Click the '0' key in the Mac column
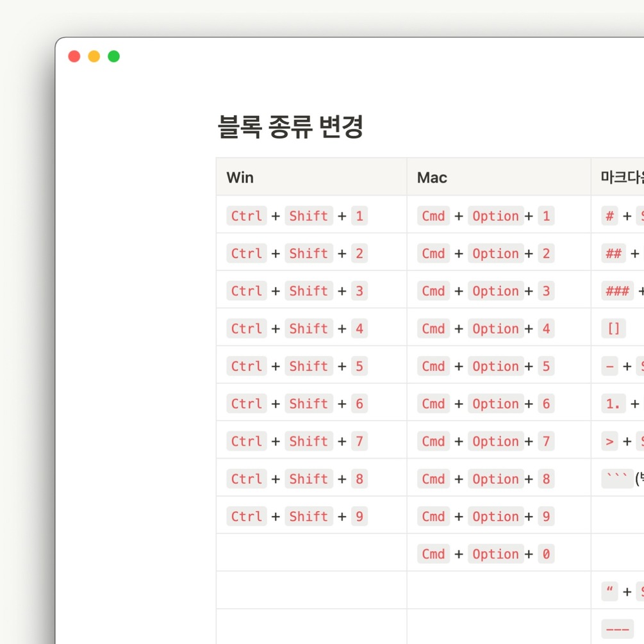This screenshot has width=644, height=644. pyautogui.click(x=546, y=554)
